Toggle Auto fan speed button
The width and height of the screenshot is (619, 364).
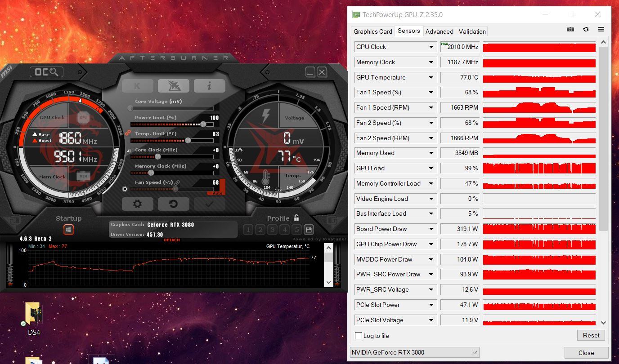coord(217,193)
